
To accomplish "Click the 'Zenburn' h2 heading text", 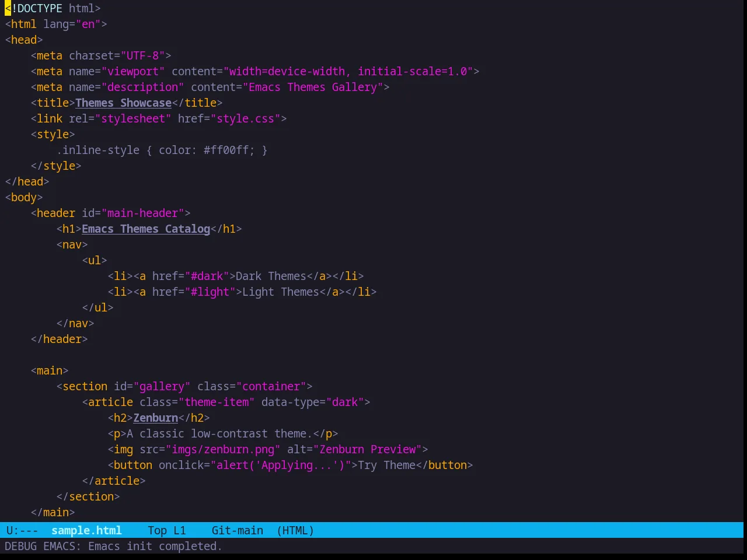I will pyautogui.click(x=156, y=418).
